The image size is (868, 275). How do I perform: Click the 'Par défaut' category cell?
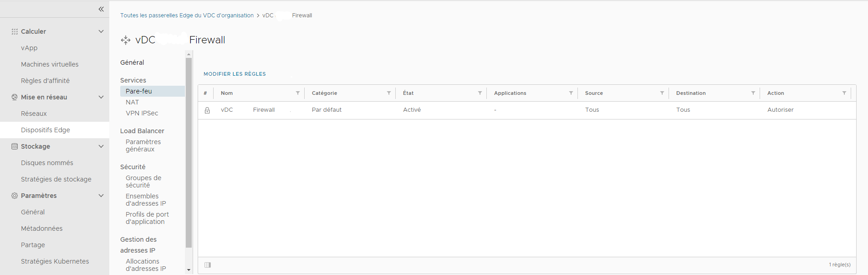[327, 110]
